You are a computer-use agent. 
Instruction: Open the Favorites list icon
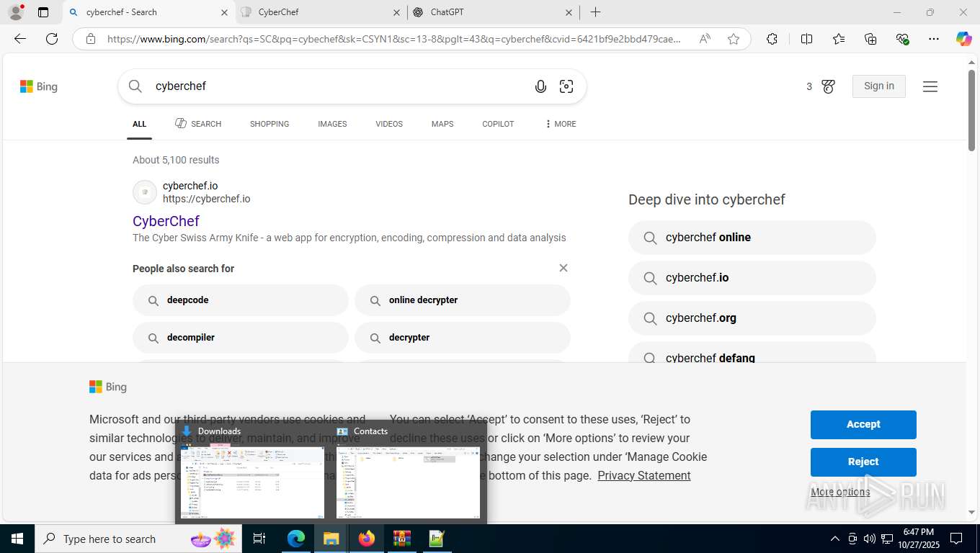tap(839, 39)
